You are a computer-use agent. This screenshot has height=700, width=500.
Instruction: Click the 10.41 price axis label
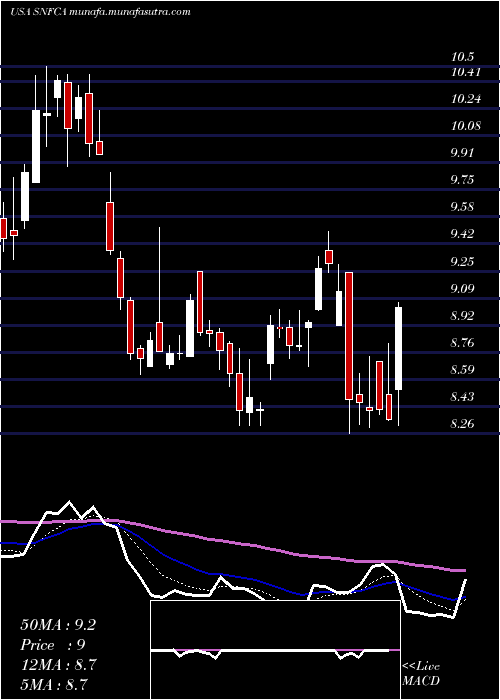coord(466,72)
